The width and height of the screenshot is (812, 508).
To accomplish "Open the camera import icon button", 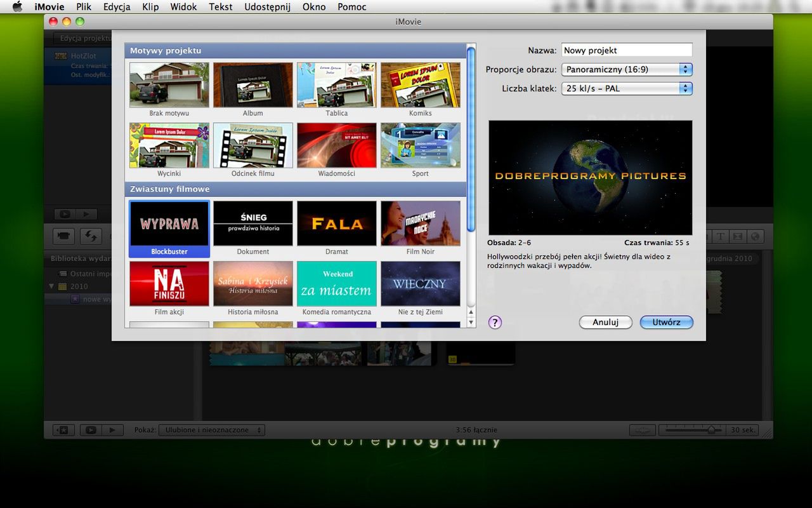I will click(x=63, y=236).
